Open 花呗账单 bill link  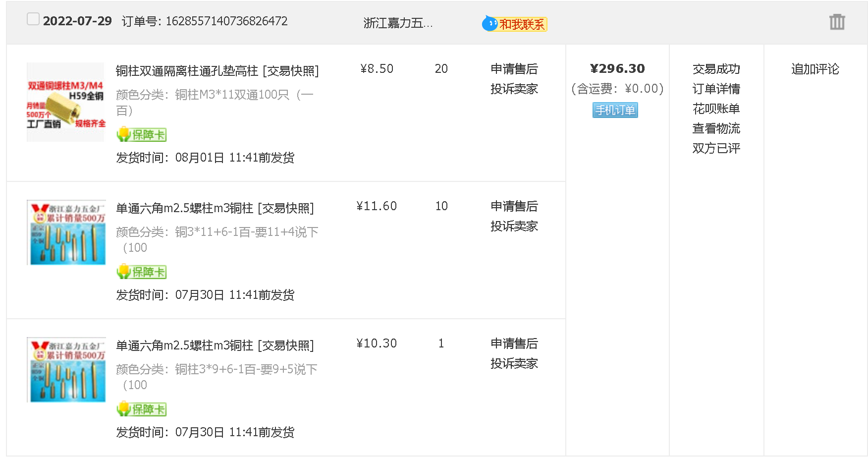coord(716,109)
